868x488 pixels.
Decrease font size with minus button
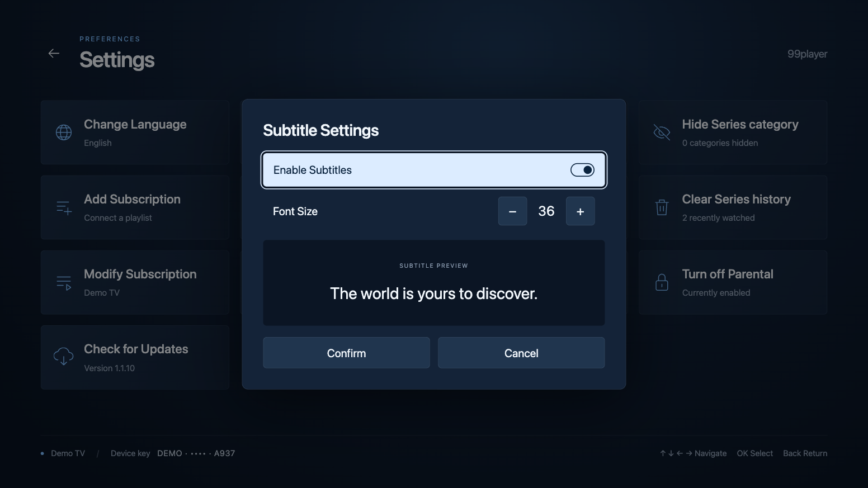click(512, 211)
